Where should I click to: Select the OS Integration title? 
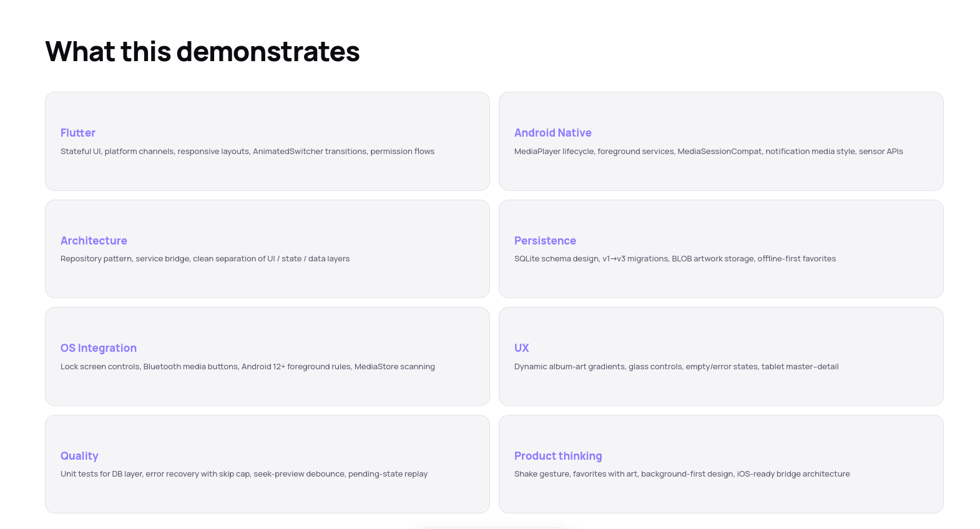coord(99,348)
